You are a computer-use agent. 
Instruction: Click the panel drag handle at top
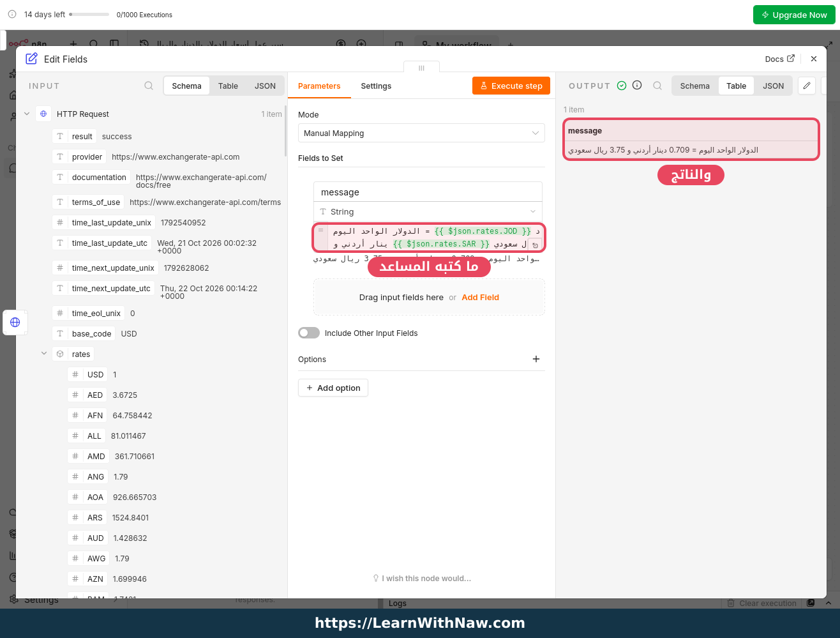click(421, 68)
